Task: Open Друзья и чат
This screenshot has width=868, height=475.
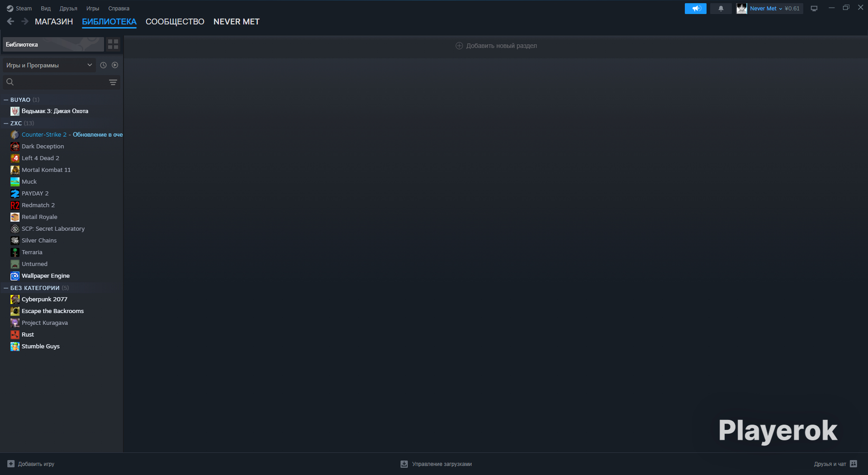Action: pyautogui.click(x=835, y=464)
